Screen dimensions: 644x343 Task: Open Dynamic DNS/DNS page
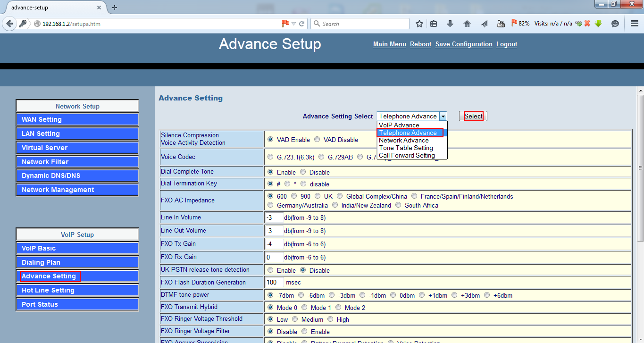[77, 176]
